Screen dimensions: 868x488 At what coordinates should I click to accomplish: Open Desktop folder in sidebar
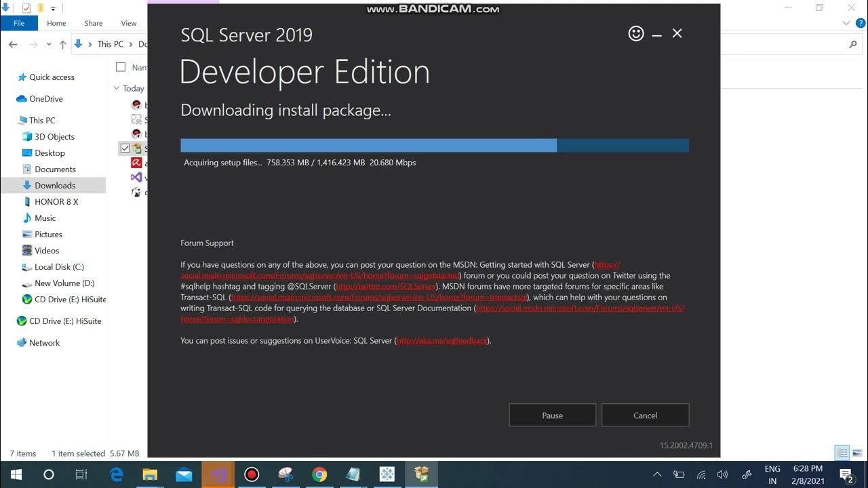tap(43, 153)
